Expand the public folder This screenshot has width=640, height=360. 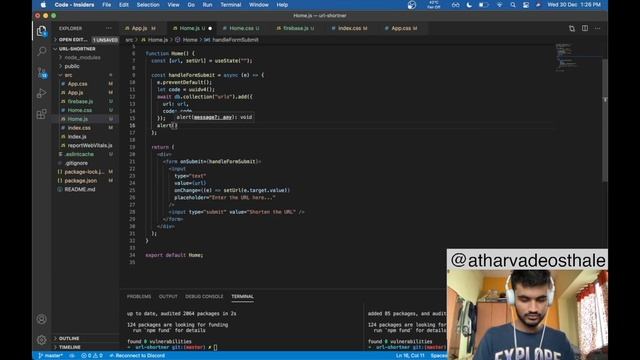(72, 66)
